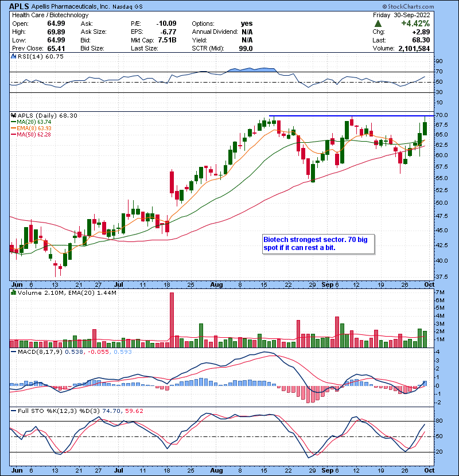Viewport: 459px width, 476px height.
Task: Click the RSI(14) 60.75 panel label
Action: [41, 56]
